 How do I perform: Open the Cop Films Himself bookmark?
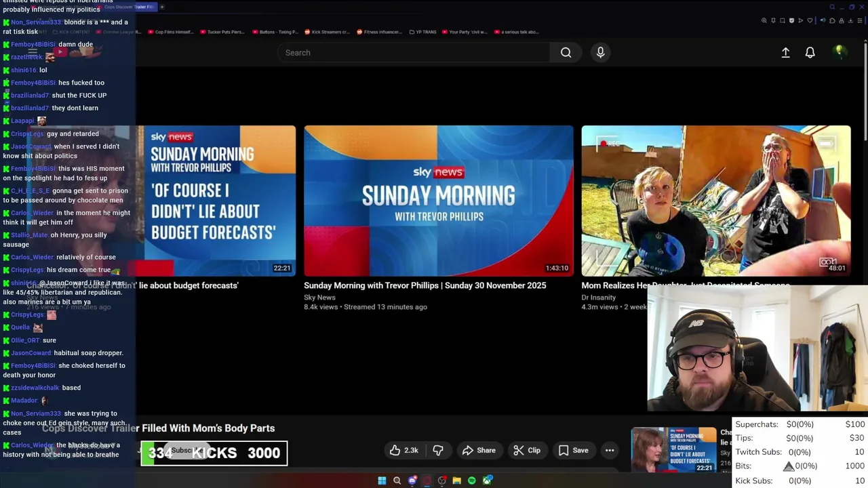170,32
